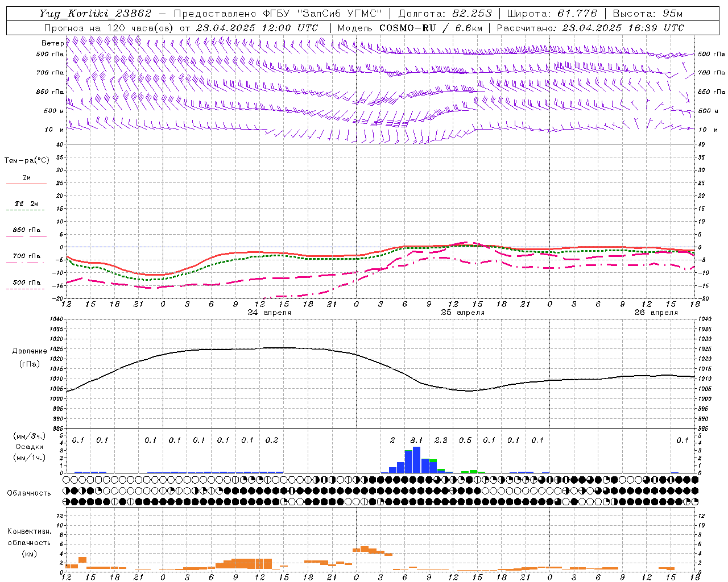Click the (гПа) pressure unit label

(x=30, y=364)
